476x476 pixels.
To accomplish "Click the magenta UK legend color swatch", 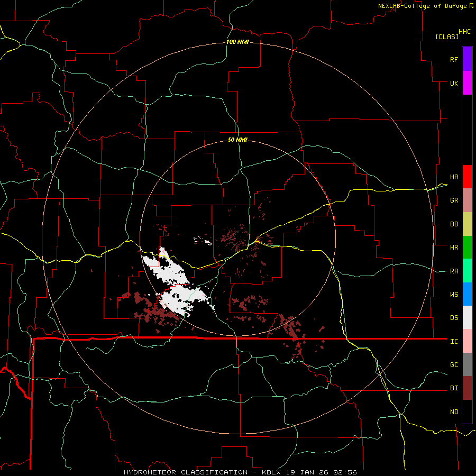I will click(467, 83).
